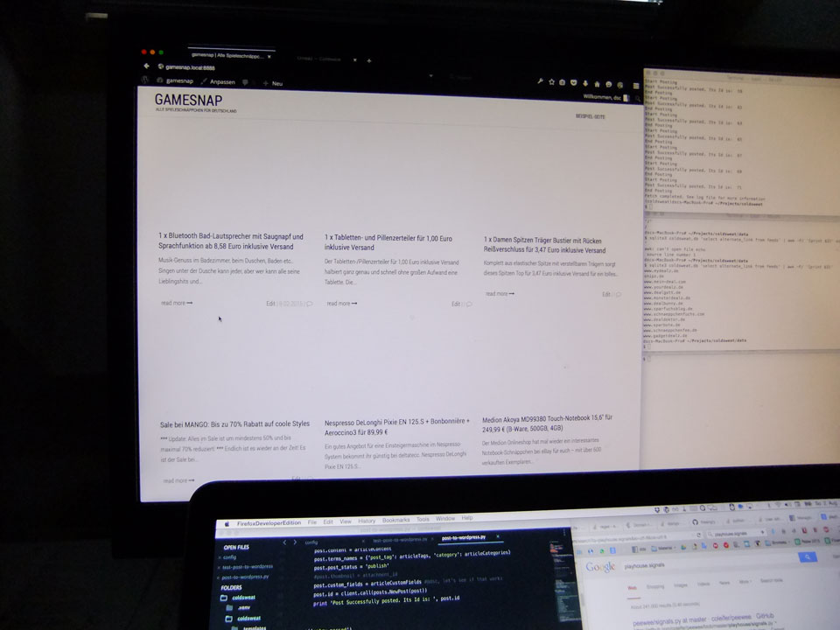
Task: Click the browser back arrow
Action: click(x=146, y=66)
